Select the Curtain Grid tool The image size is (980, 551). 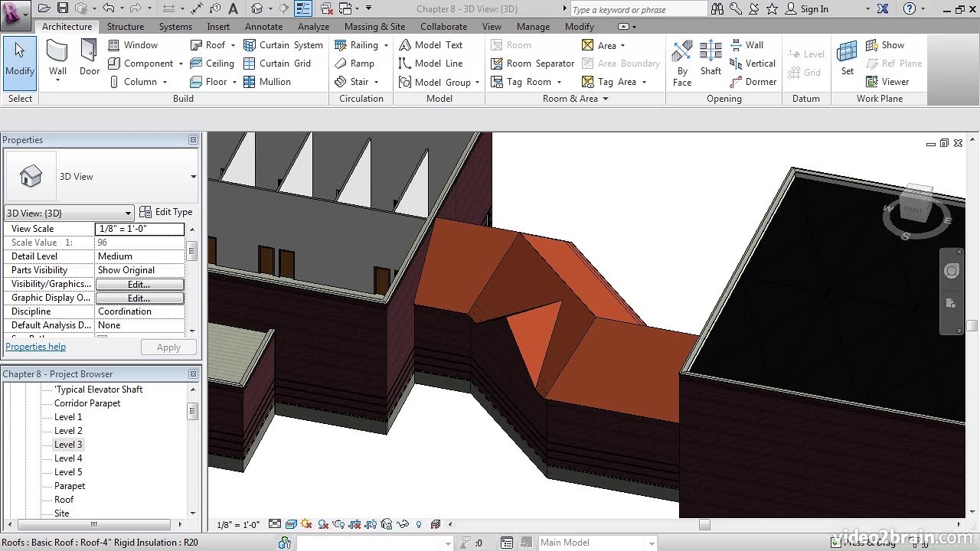coord(276,64)
